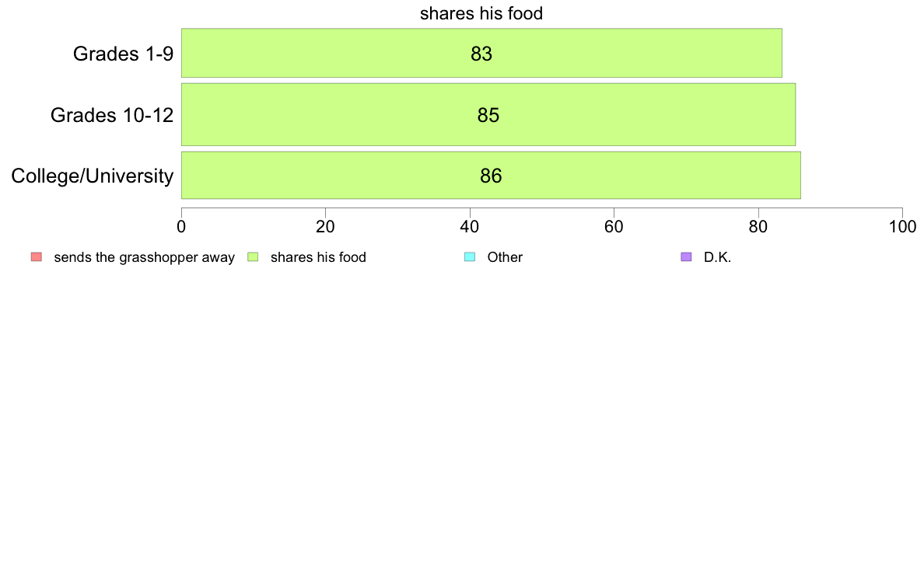This screenshot has height=572, width=924.
Task: Click the 0 tick label on x-axis
Action: pyautogui.click(x=181, y=227)
